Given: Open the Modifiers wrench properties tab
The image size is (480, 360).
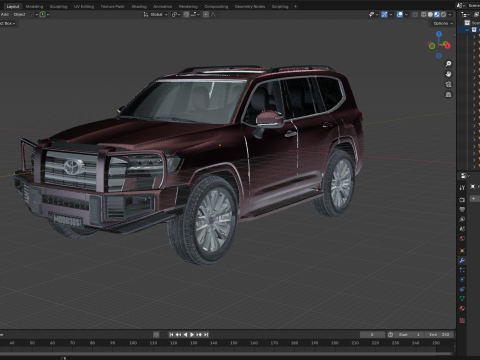Looking at the screenshot, I should click(x=462, y=260).
